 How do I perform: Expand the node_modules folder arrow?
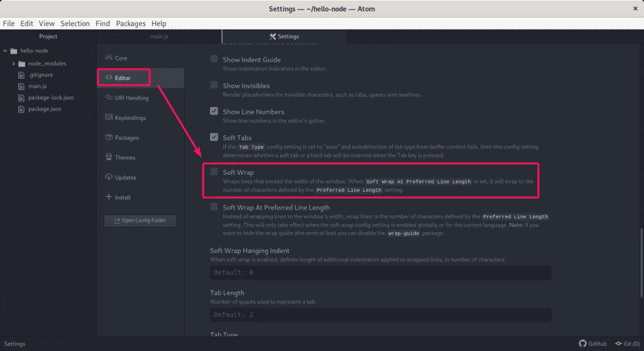pyautogui.click(x=14, y=64)
